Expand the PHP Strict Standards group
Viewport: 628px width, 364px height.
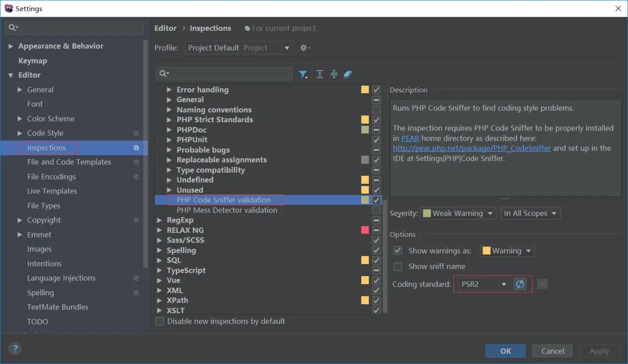169,120
